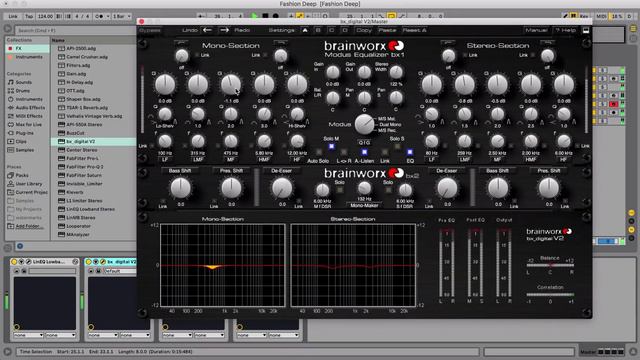Screen dimensions: 640x360
Task: Select the FX collection red tag
Action: pos(11,48)
